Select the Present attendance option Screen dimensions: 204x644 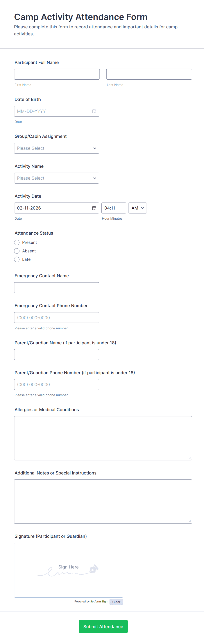[17, 243]
